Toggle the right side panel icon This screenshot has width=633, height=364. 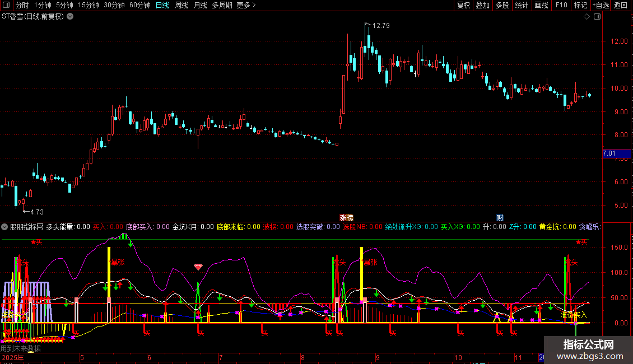tap(598, 17)
